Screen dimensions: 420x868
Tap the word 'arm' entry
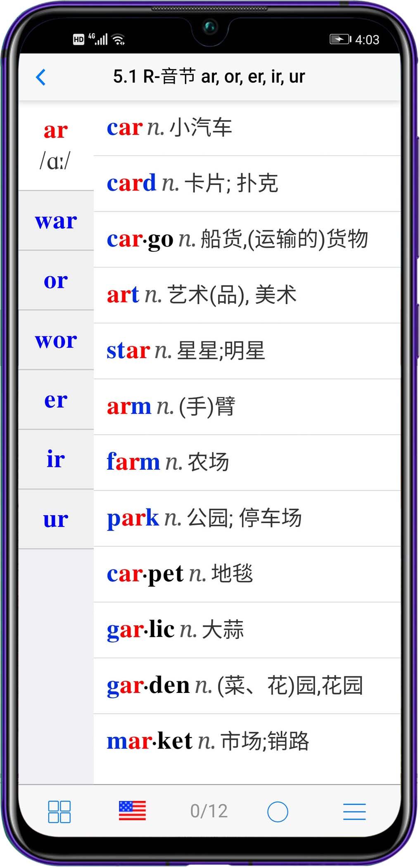pos(247,406)
